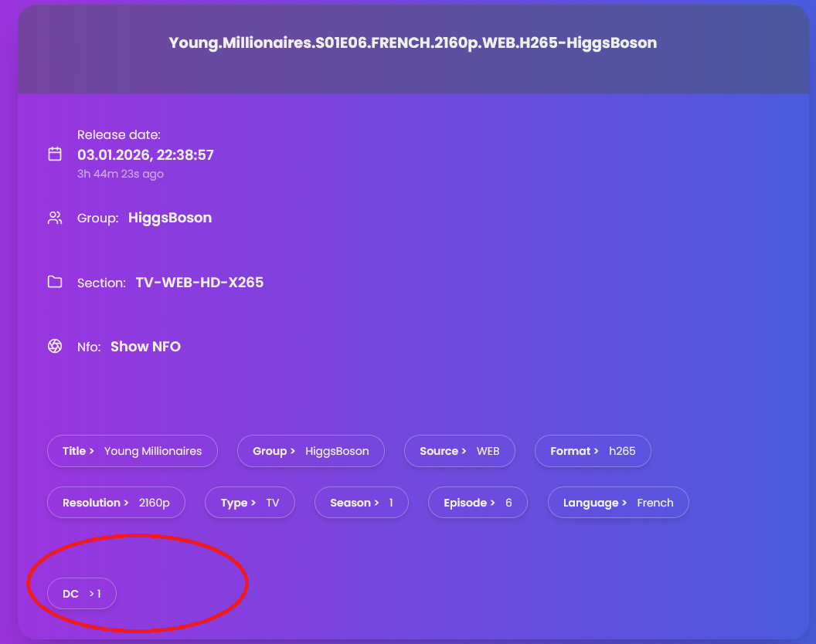Click the 'Release date:' label
Screen dimensions: 816x644
(119, 134)
